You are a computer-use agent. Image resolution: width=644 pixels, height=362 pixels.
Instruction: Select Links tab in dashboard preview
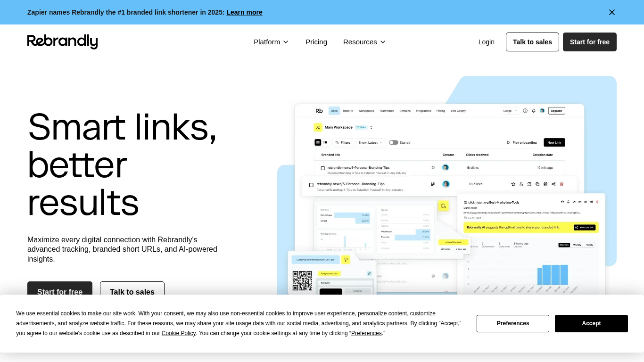pos(334,111)
